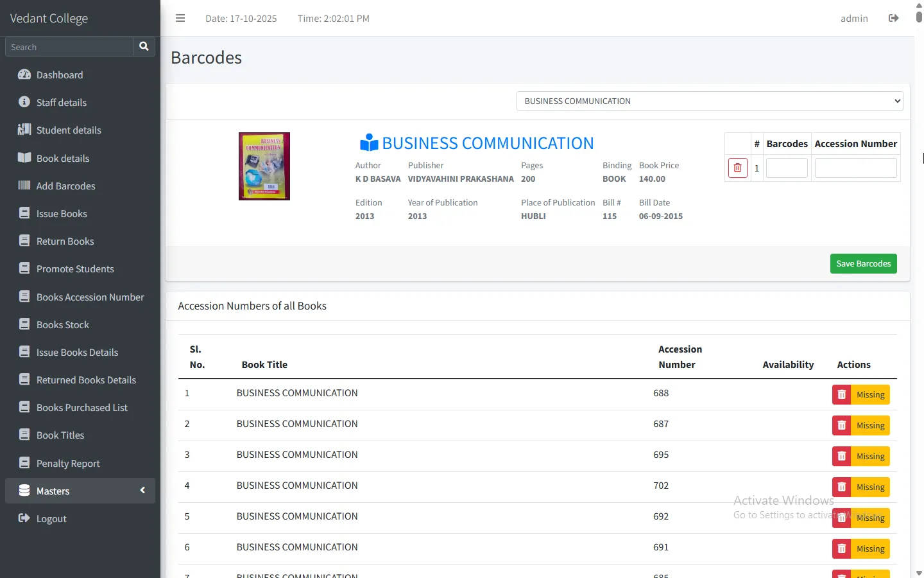Click the hamburger menu toggle icon
The image size is (924, 578).
180,18
